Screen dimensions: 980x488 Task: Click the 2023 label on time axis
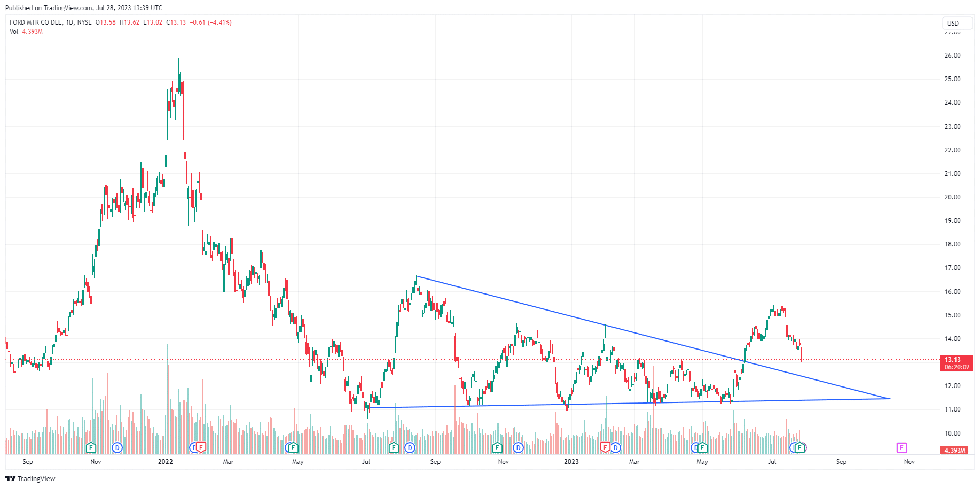(571, 462)
